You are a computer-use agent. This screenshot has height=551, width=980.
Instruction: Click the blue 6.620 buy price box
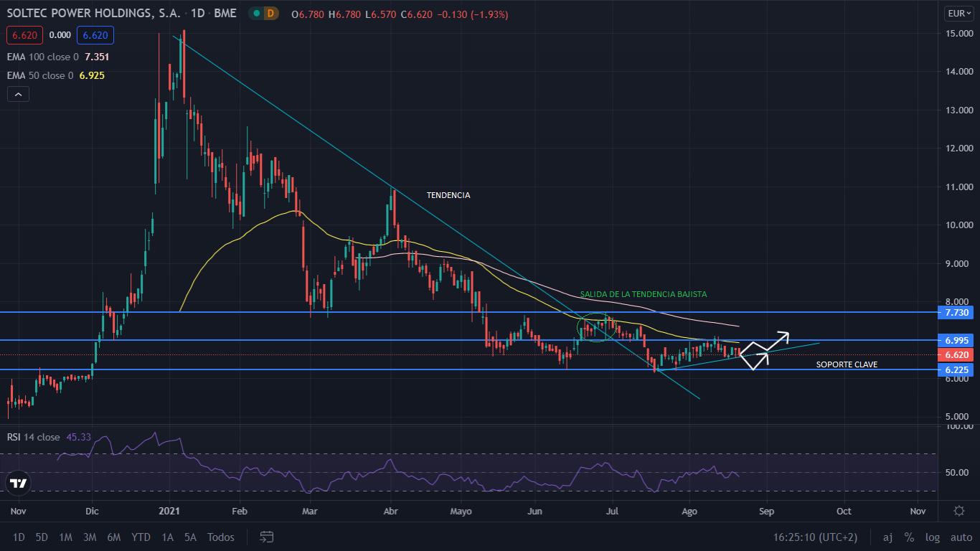coord(95,34)
